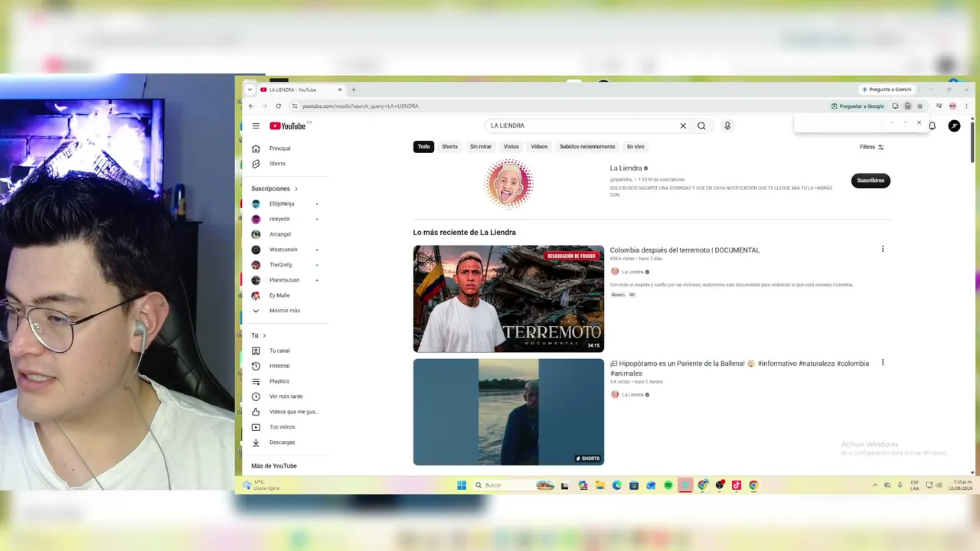Go back in Chrome
Image resolution: width=980 pixels, height=551 pixels.
tap(250, 106)
